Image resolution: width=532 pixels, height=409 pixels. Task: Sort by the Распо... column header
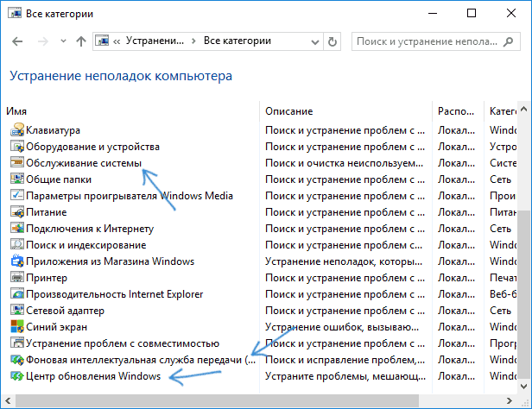point(456,111)
